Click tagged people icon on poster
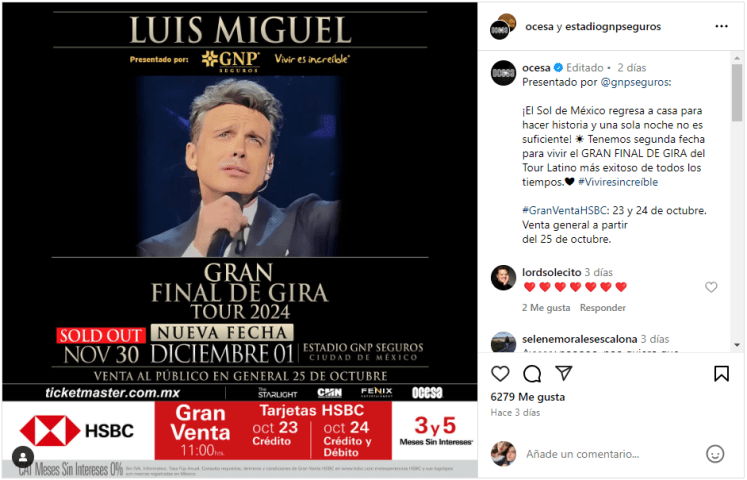This screenshot has height=480, width=747. pyautogui.click(x=22, y=457)
